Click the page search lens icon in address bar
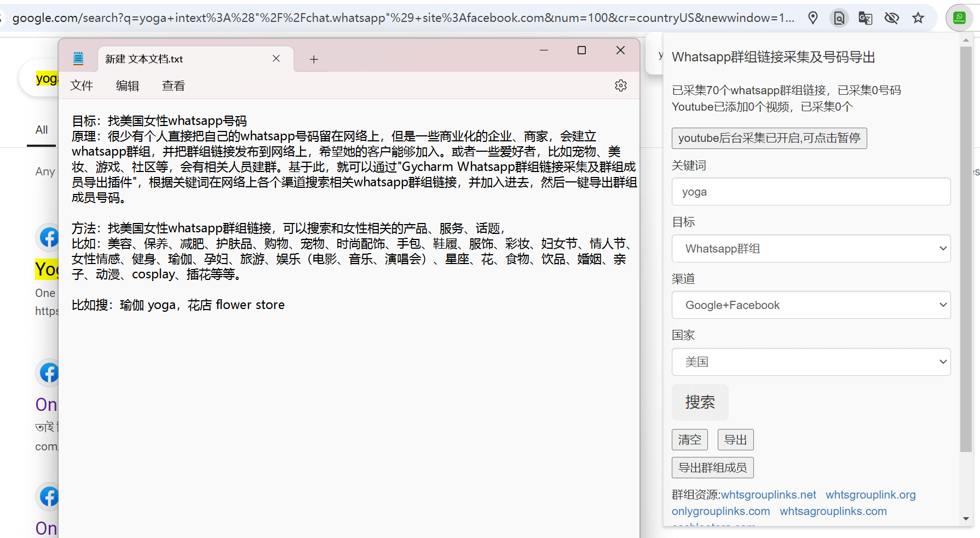Image resolution: width=980 pixels, height=538 pixels. pos(839,18)
